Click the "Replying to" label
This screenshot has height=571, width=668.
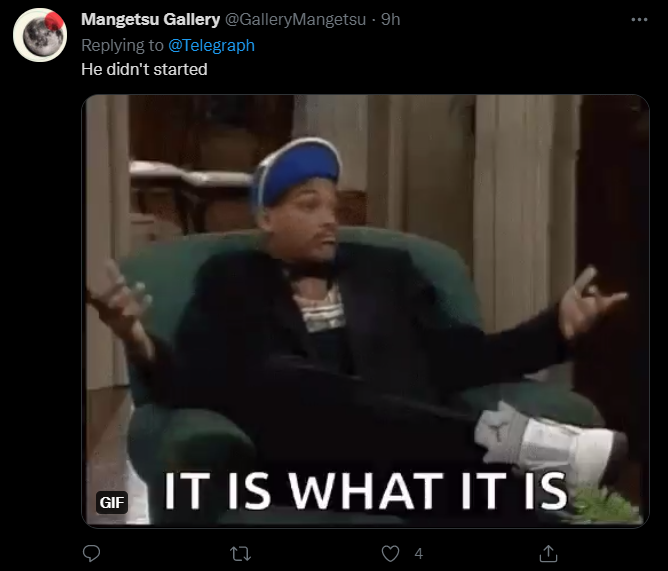pos(122,45)
